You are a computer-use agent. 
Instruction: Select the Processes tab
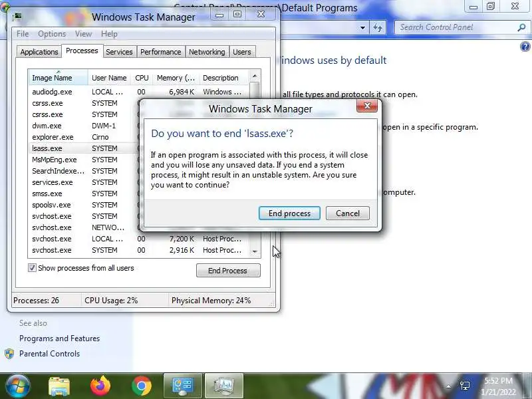click(x=82, y=51)
